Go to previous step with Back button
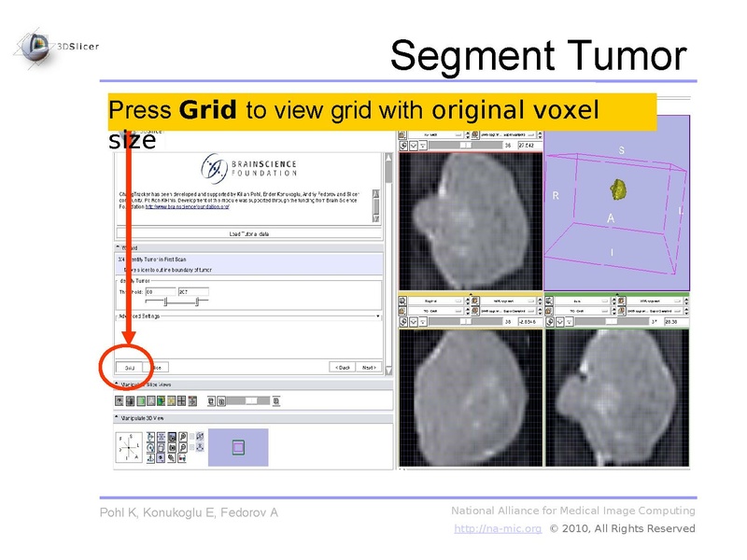The width and height of the screenshot is (747, 560). click(342, 368)
